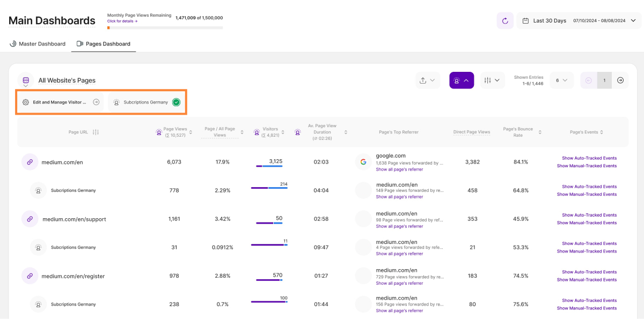
Task: Click the link icon for medium.com/en/register
Action: coord(30,276)
